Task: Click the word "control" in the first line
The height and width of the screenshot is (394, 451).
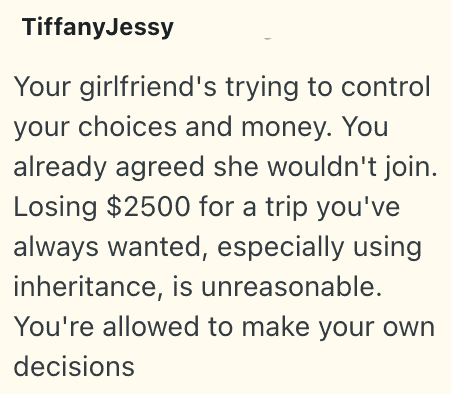Action: point(386,87)
